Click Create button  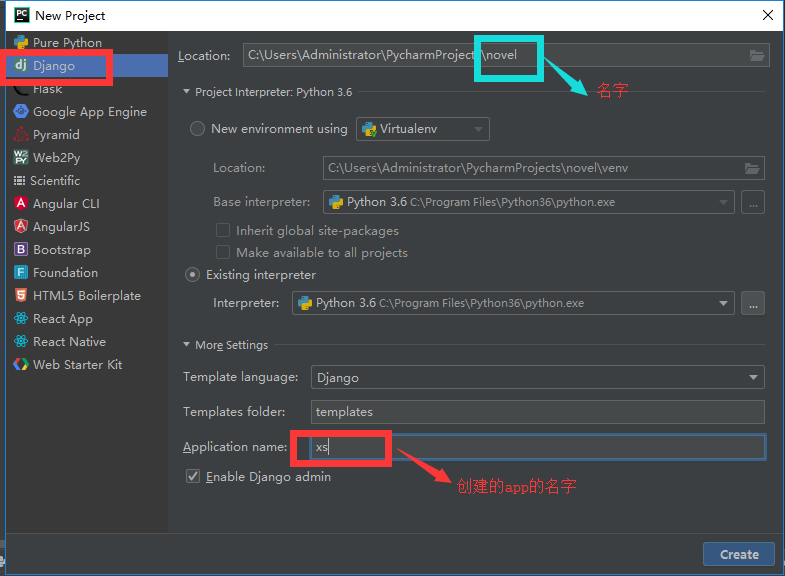coord(739,554)
